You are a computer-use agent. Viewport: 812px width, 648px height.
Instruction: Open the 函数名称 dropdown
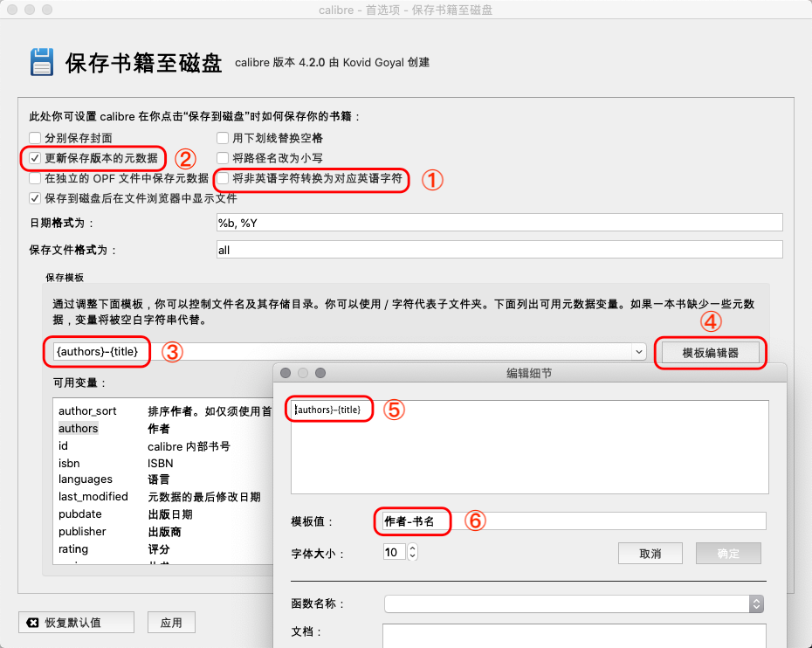pos(574,604)
